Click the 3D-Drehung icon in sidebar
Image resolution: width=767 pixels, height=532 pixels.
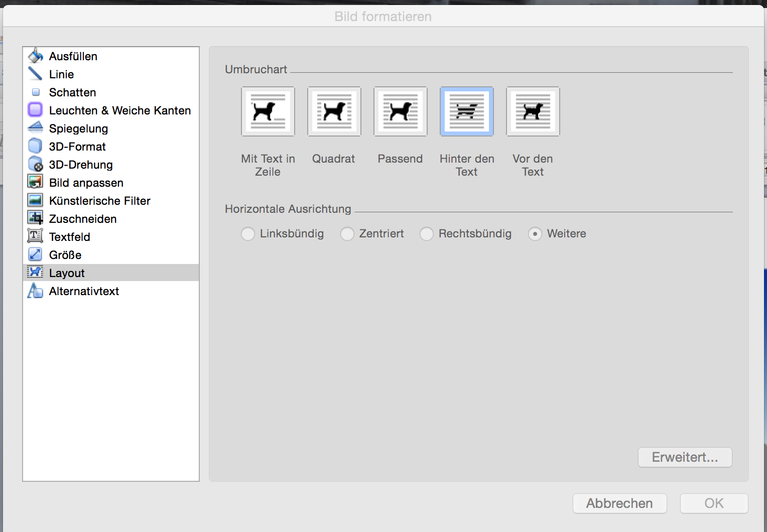tap(35, 164)
